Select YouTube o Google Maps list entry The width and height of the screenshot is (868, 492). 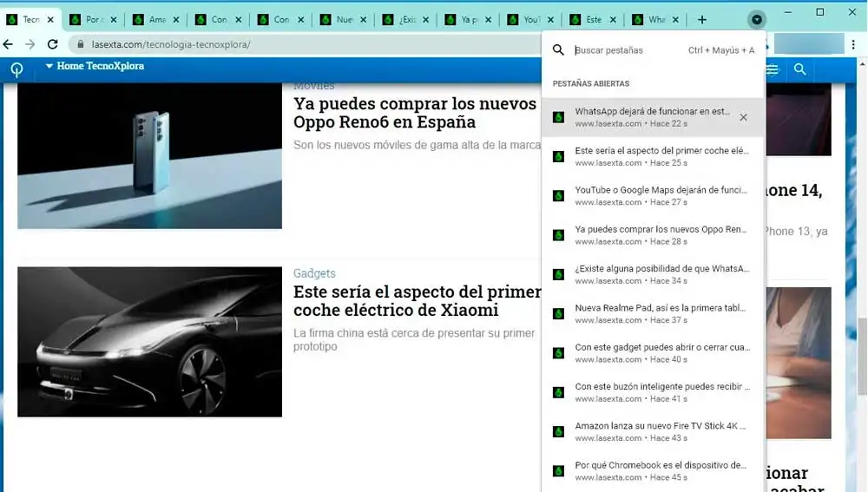point(653,196)
